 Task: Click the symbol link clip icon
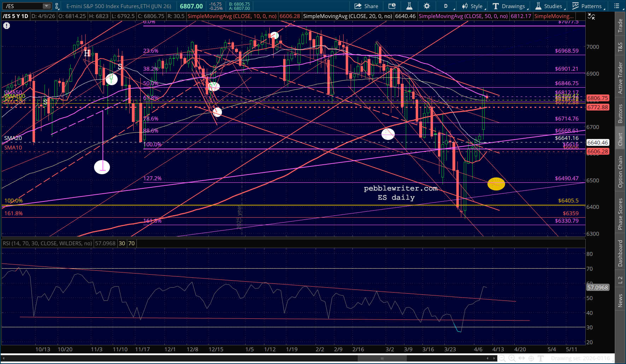click(x=57, y=6)
